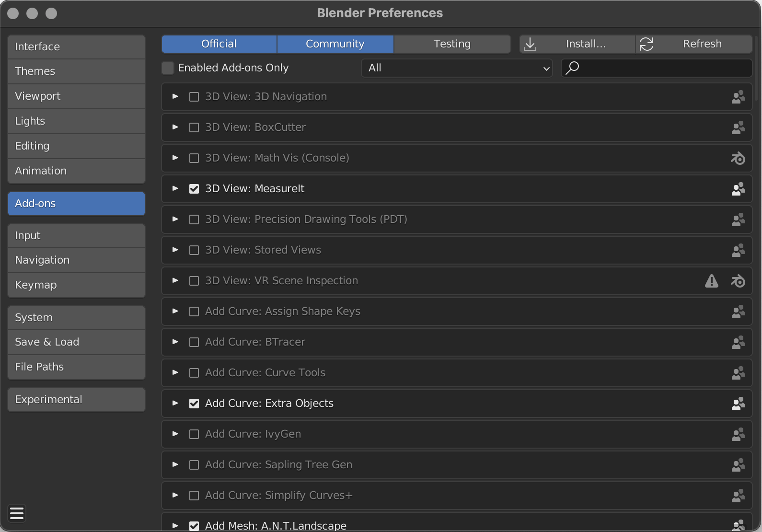This screenshot has height=532, width=762.
Task: Open Experimental preferences section
Action: coord(77,400)
